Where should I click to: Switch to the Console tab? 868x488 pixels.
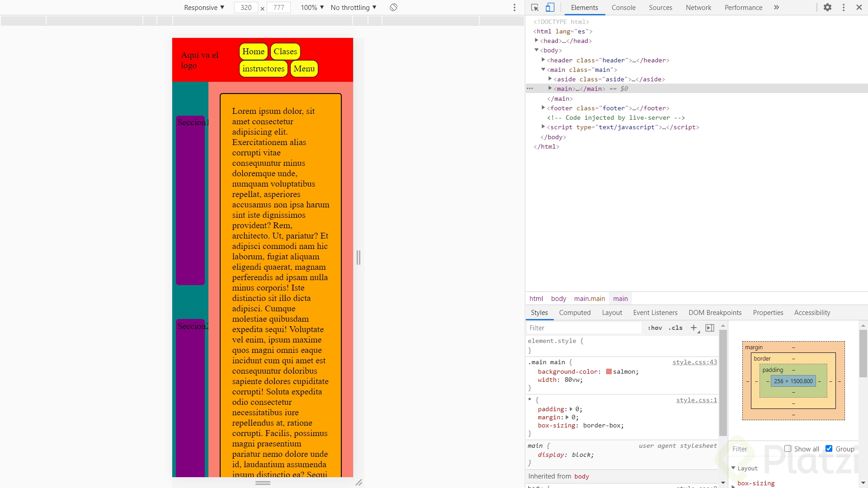pyautogui.click(x=624, y=8)
